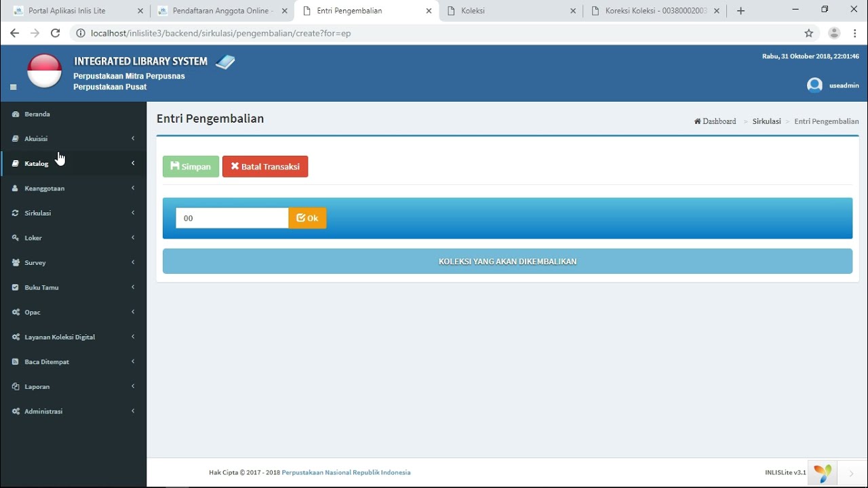Open the Chrome profile icon
The width and height of the screenshot is (868, 488).
[x=835, y=33]
